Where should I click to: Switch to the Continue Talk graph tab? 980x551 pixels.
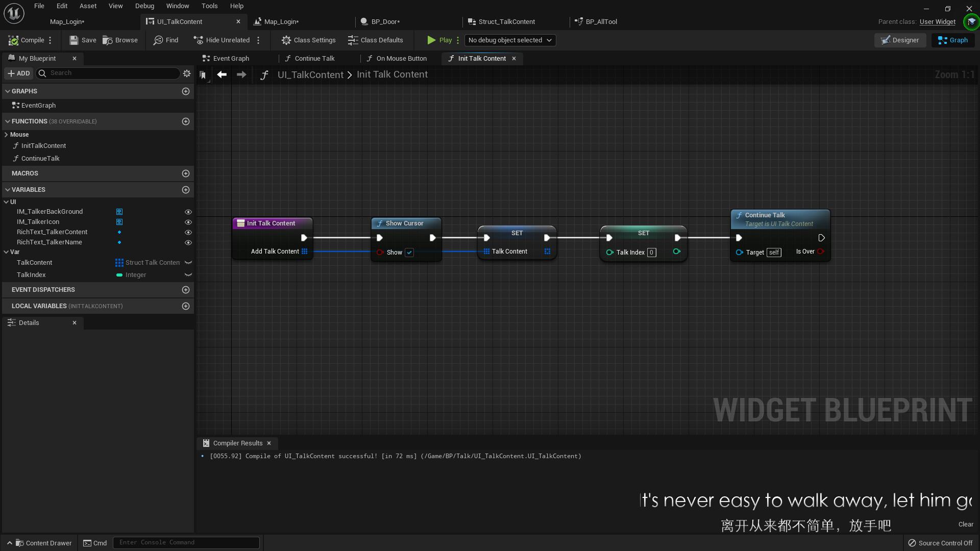[314, 59]
